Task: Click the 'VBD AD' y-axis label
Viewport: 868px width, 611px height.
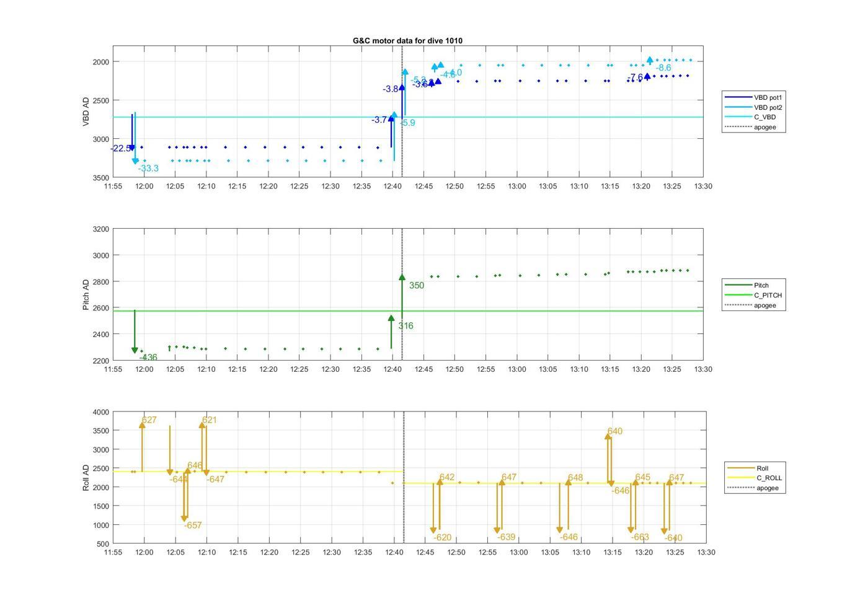Action: (86, 112)
